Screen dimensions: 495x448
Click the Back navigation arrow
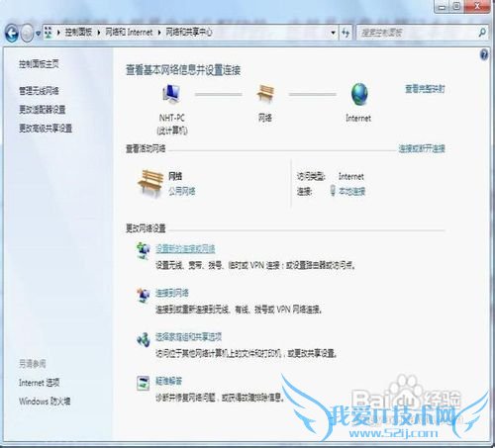(12, 33)
